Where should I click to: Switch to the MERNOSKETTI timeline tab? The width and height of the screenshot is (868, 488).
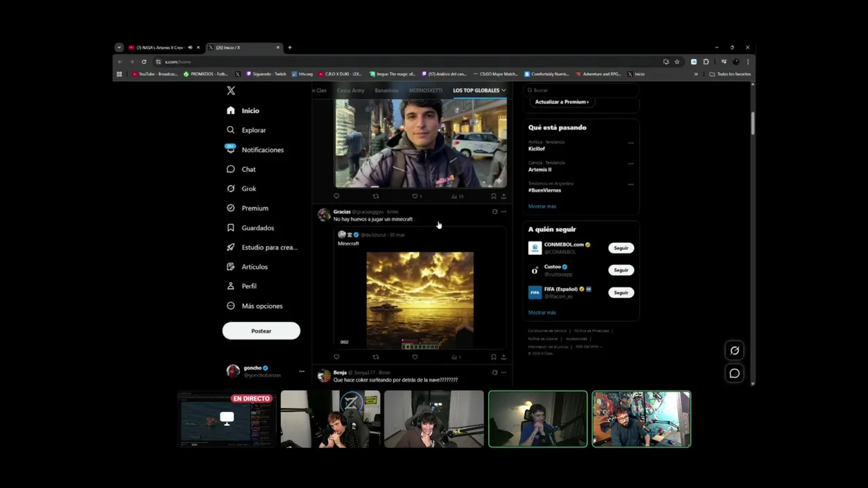click(425, 90)
